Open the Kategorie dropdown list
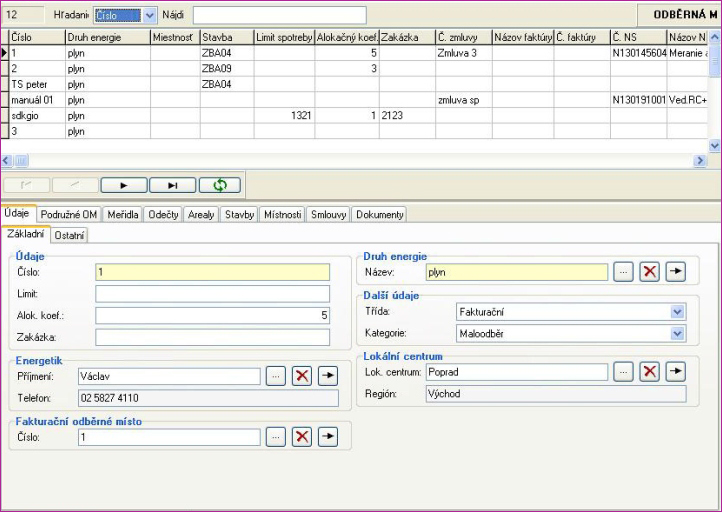This screenshot has height=512, width=722. click(x=678, y=332)
